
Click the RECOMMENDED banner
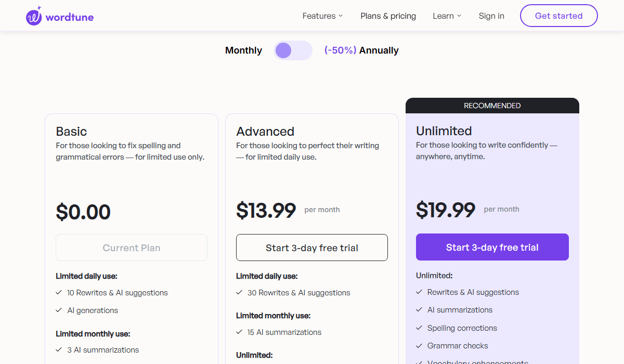click(x=492, y=106)
